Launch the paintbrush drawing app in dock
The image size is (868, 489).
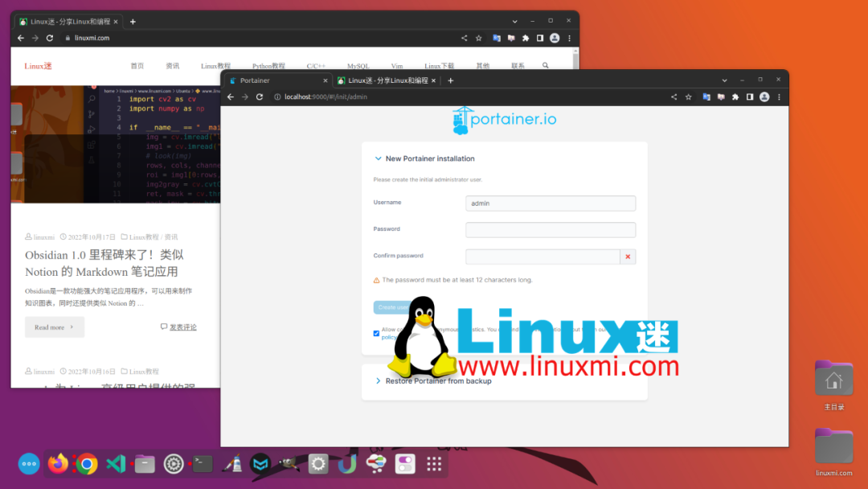pos(231,463)
